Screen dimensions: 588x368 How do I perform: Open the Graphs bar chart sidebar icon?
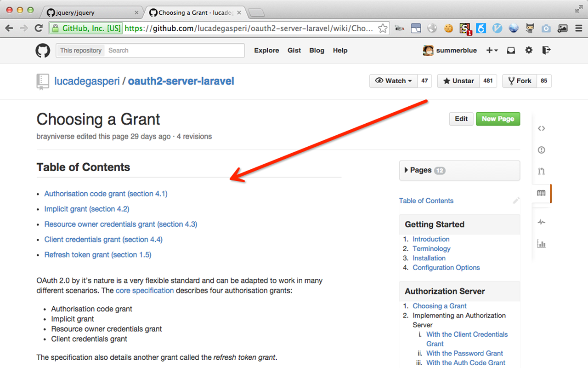click(x=541, y=244)
